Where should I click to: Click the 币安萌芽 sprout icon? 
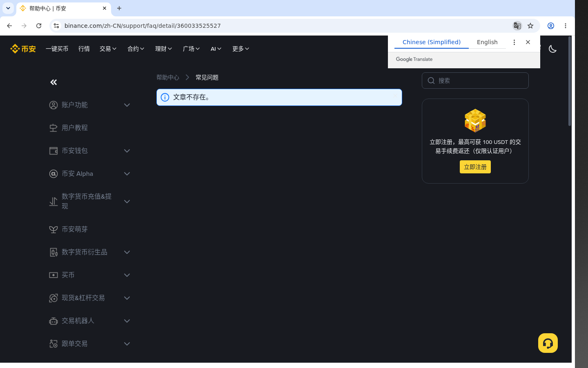(53, 229)
